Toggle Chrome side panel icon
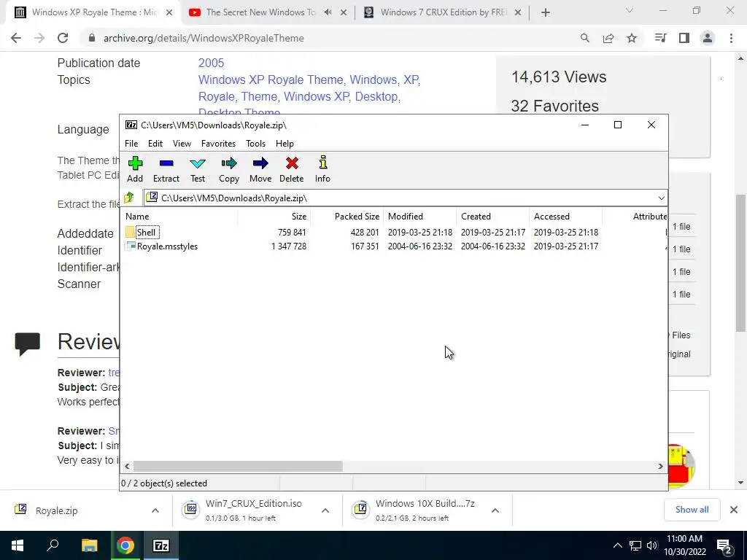Viewport: 747px width, 560px height. pyautogui.click(x=684, y=38)
